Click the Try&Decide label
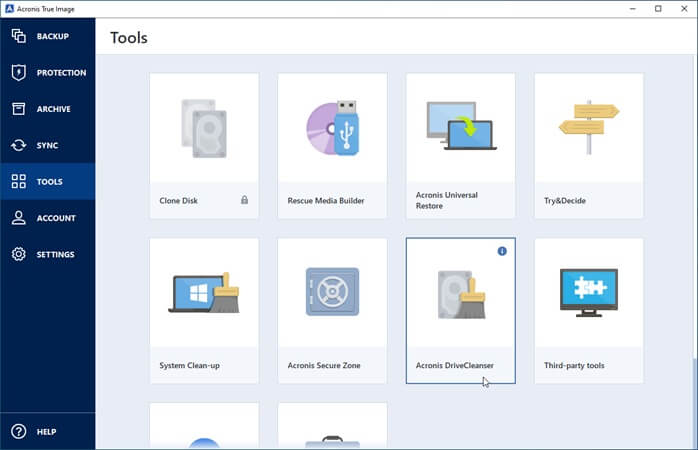The image size is (698, 450). 565,201
